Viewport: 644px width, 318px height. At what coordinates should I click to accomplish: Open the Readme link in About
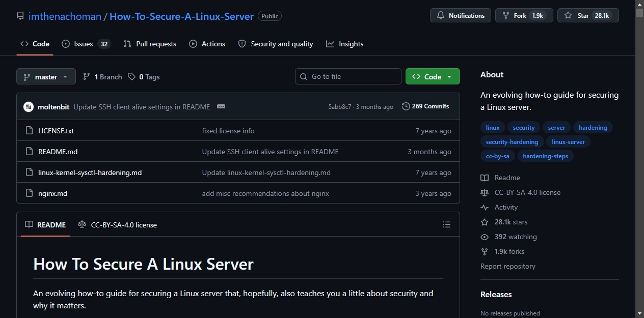point(500,178)
